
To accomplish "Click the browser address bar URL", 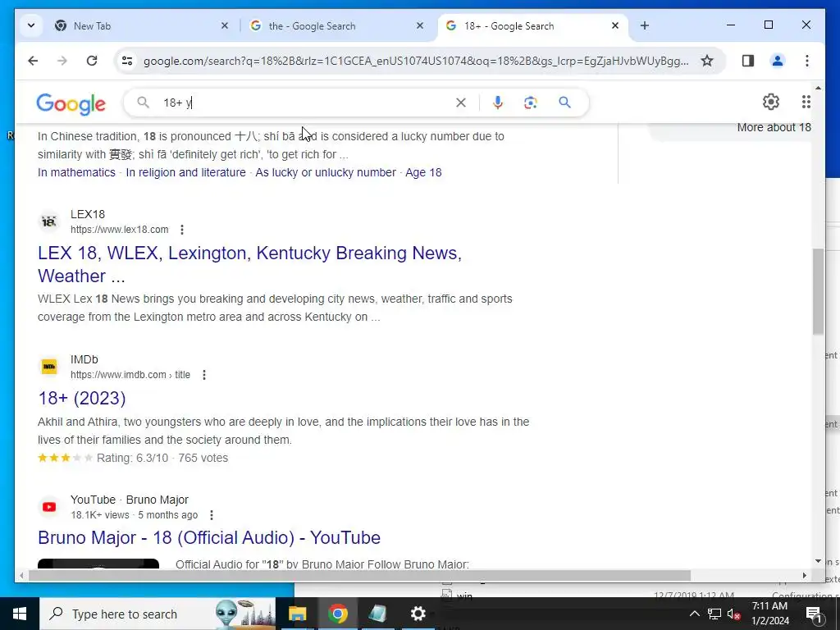I will click(416, 61).
